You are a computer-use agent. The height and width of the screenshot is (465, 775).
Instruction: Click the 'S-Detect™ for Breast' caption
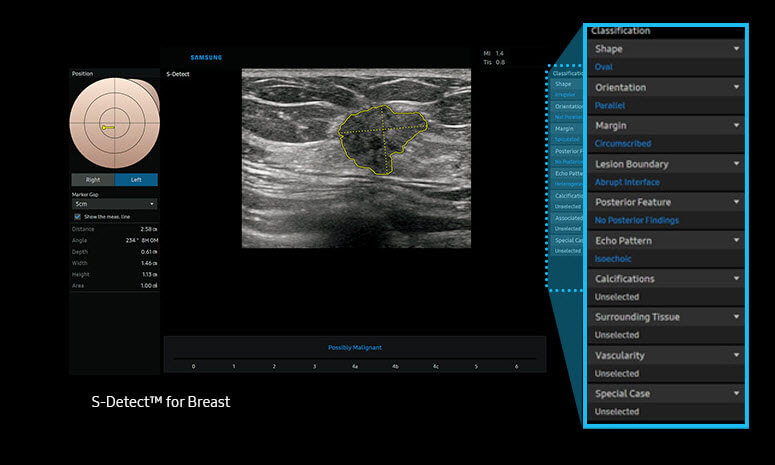pyautogui.click(x=161, y=402)
